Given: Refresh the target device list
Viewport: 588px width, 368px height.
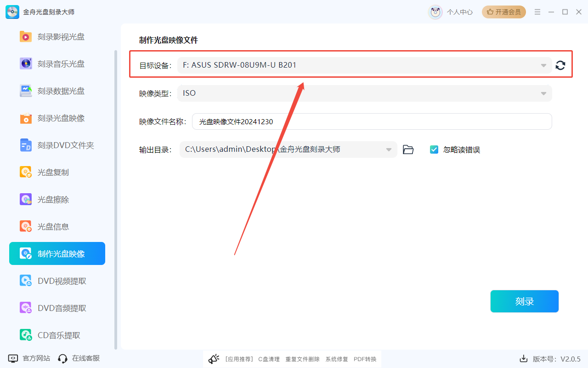Looking at the screenshot, I should pos(560,65).
